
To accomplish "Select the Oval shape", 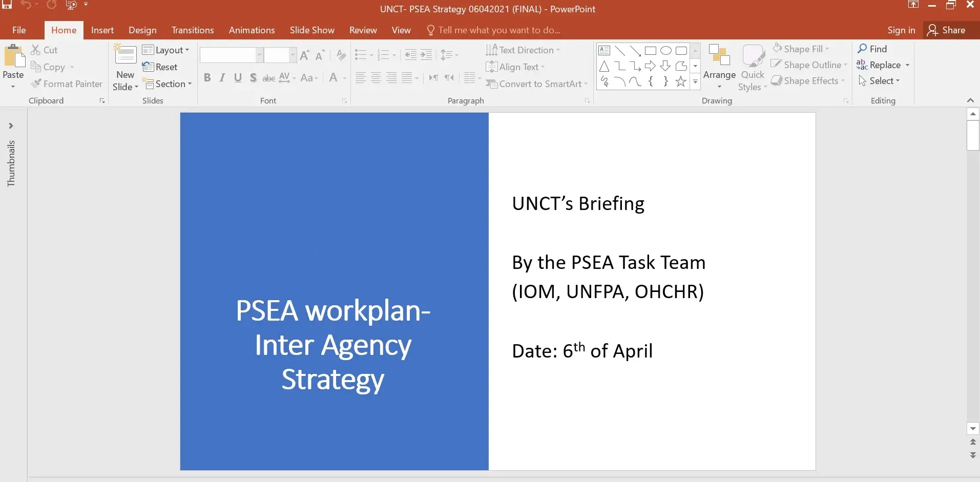I will click(x=666, y=50).
